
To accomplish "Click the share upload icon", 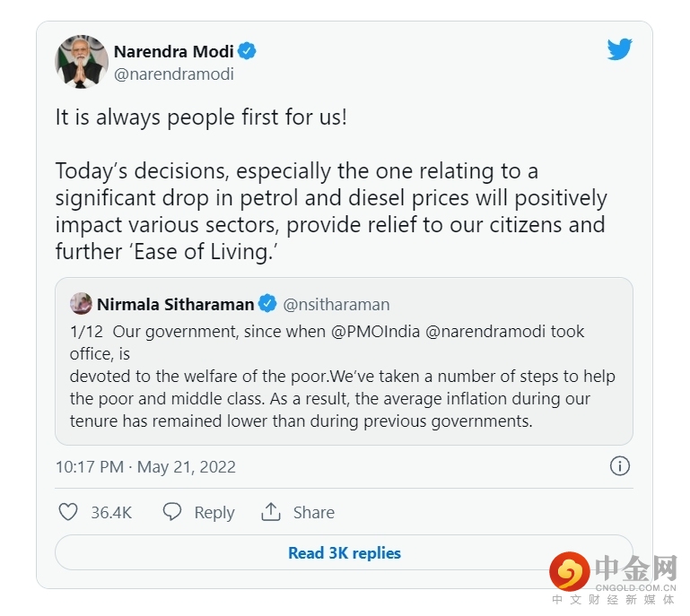I will coord(271,512).
